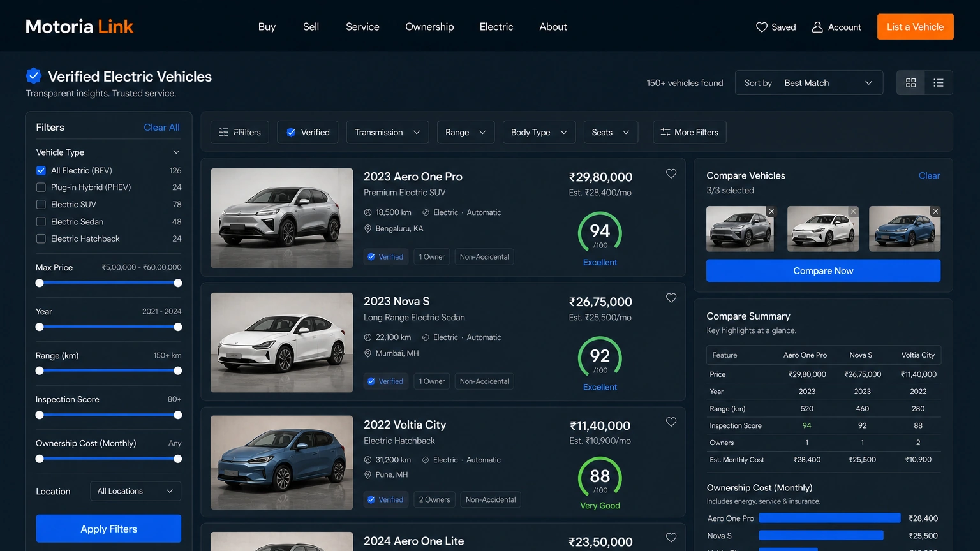The width and height of the screenshot is (980, 551).
Task: Click the Apply Filters button
Action: coord(108,529)
